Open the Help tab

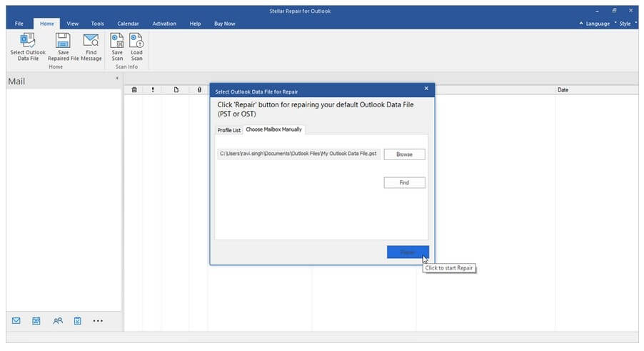(195, 24)
